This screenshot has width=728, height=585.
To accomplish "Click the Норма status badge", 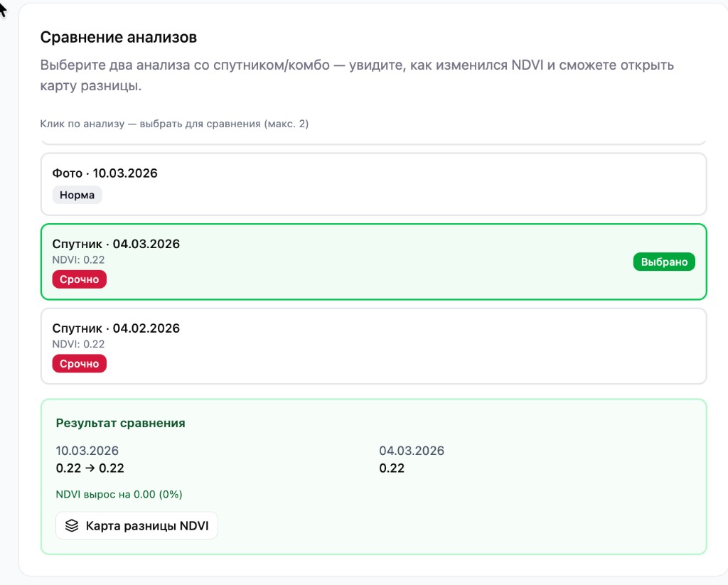I will tap(77, 194).
